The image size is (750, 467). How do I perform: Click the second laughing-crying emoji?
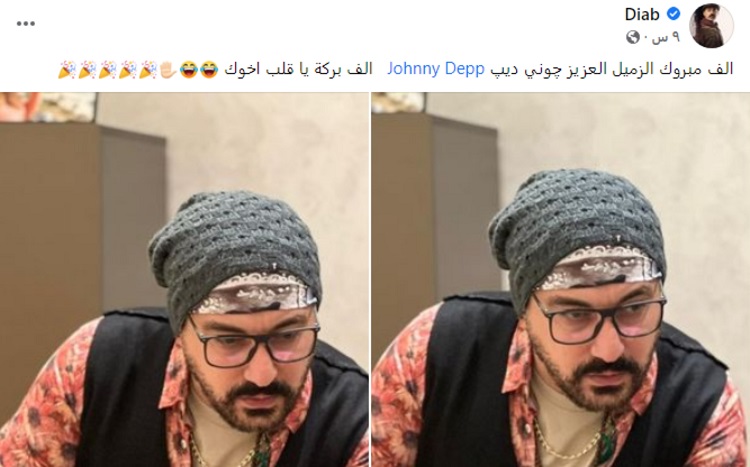click(x=188, y=69)
